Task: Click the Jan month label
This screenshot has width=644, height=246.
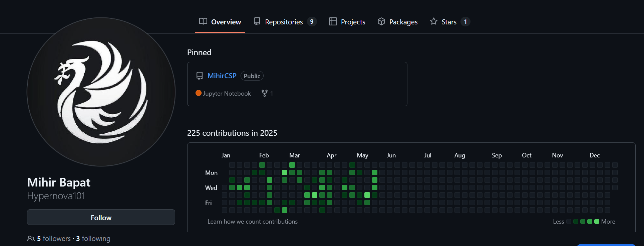Action: click(226, 155)
